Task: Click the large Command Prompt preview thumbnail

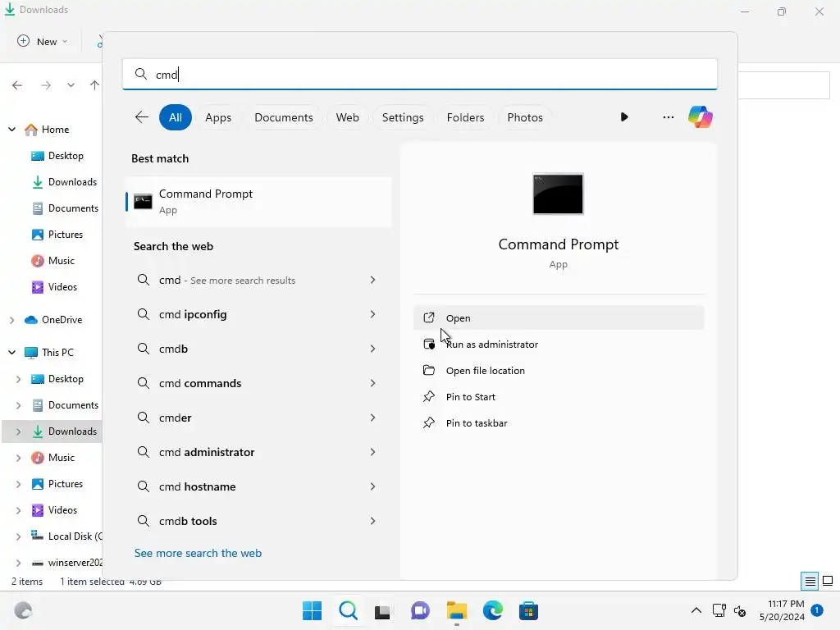Action: tap(558, 194)
